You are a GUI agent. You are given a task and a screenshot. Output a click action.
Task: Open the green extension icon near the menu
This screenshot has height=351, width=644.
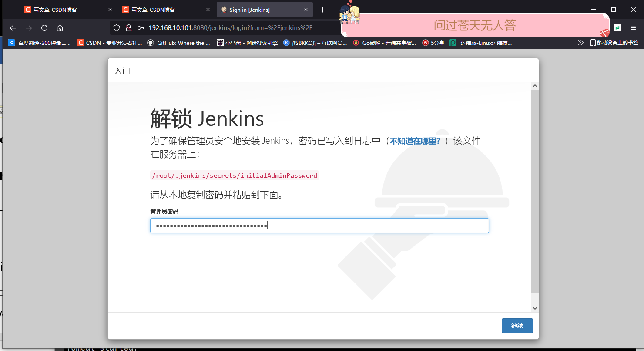618,27
